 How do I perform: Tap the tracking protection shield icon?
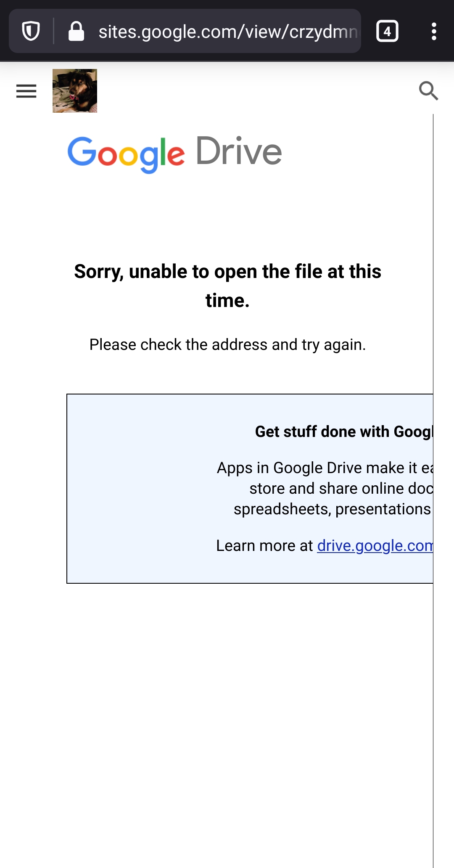[31, 32]
